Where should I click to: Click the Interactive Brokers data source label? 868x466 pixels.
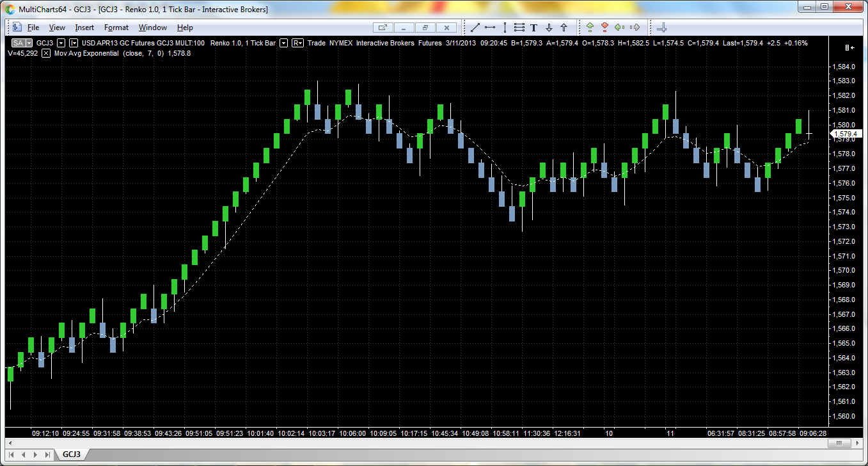[x=386, y=43]
